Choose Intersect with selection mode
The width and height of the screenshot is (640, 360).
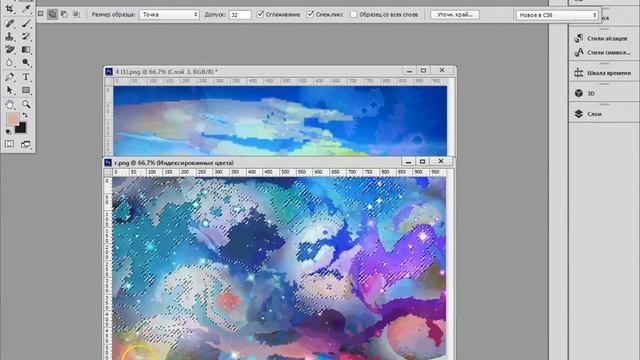pyautogui.click(x=76, y=14)
